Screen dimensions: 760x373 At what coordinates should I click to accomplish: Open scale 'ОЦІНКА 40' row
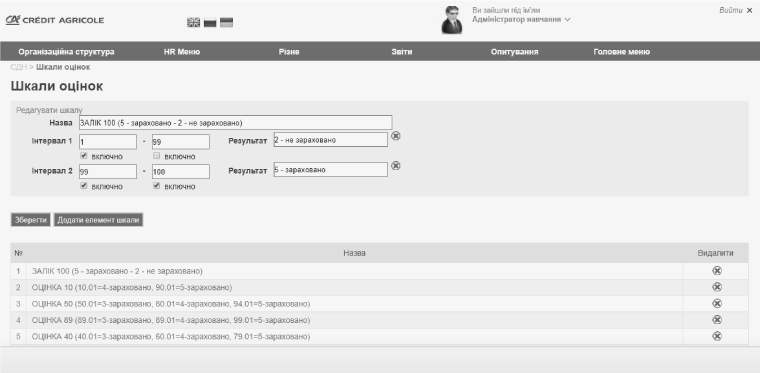[x=171, y=337]
